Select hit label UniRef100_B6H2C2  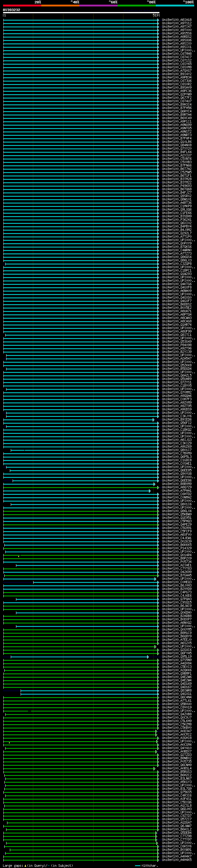[x=177, y=775]
